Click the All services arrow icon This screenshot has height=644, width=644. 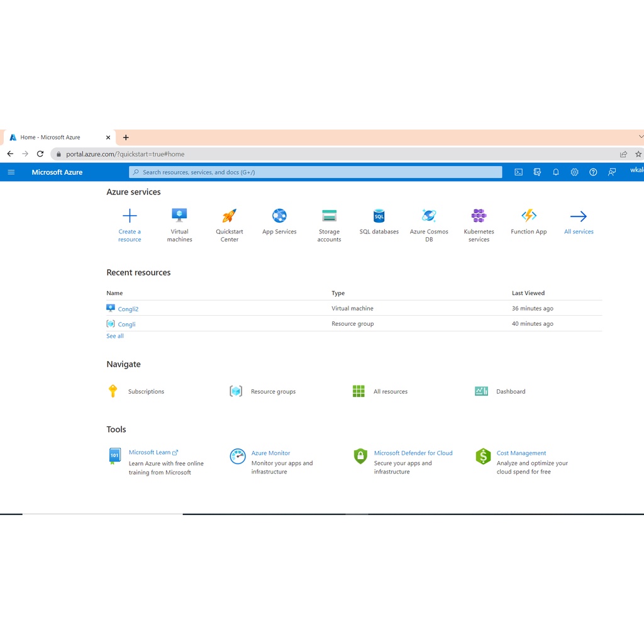tap(579, 216)
